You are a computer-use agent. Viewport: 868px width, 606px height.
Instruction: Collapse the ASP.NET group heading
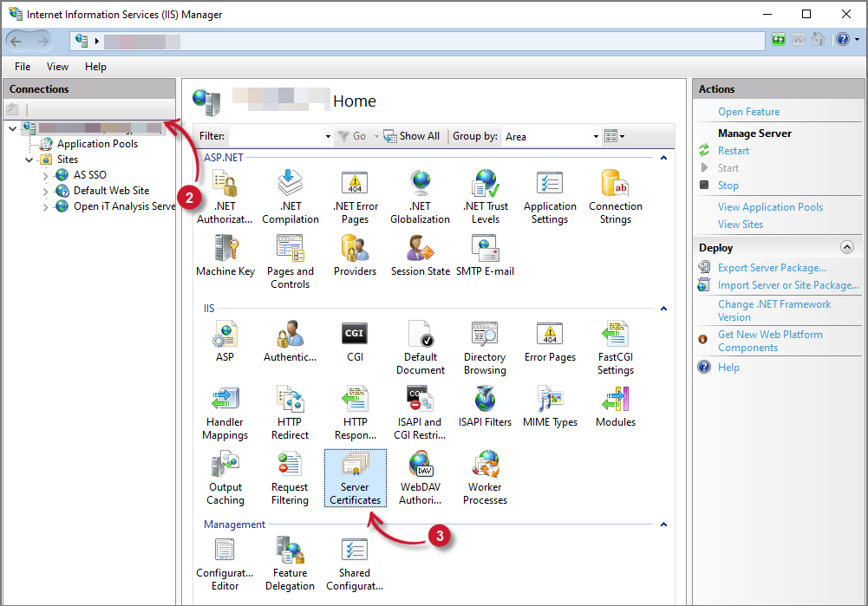663,157
